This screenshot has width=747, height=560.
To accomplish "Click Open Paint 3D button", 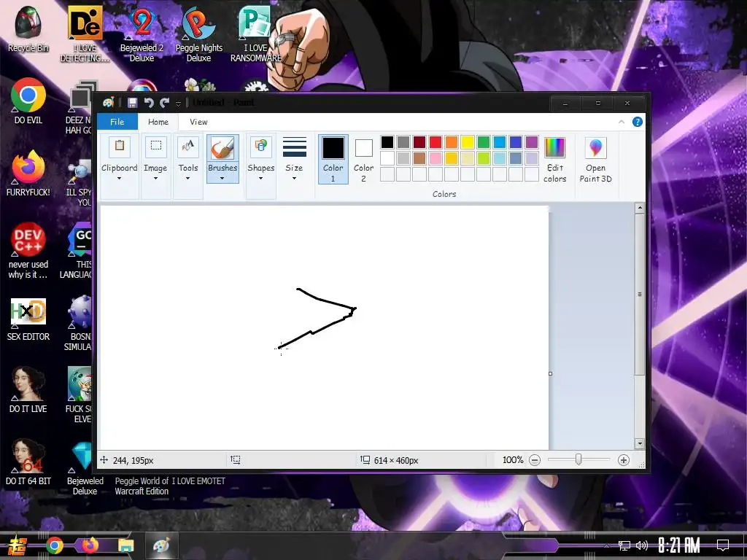I will click(595, 160).
